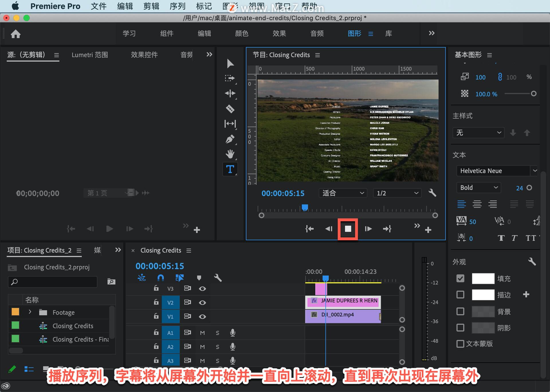The height and width of the screenshot is (392, 550).
Task: Pick the Razor tool
Action: pos(230,109)
